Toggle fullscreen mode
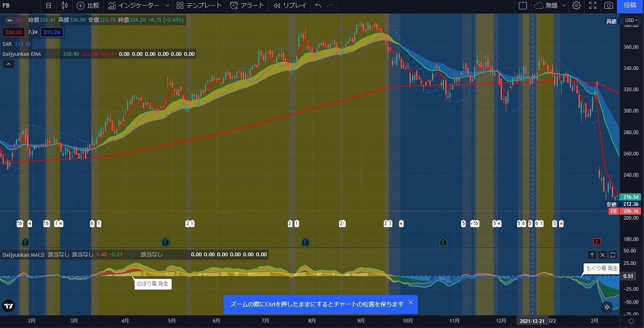Image resolution: width=644 pixels, height=328 pixels. [592, 5]
